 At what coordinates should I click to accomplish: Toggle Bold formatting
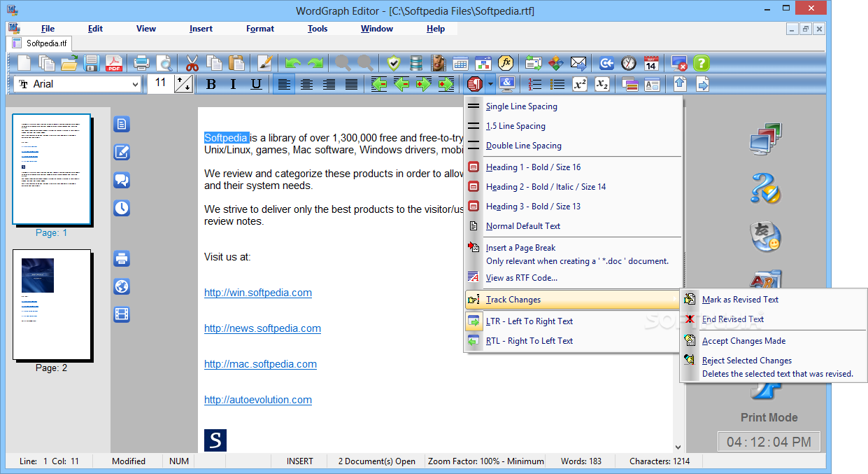(x=211, y=84)
